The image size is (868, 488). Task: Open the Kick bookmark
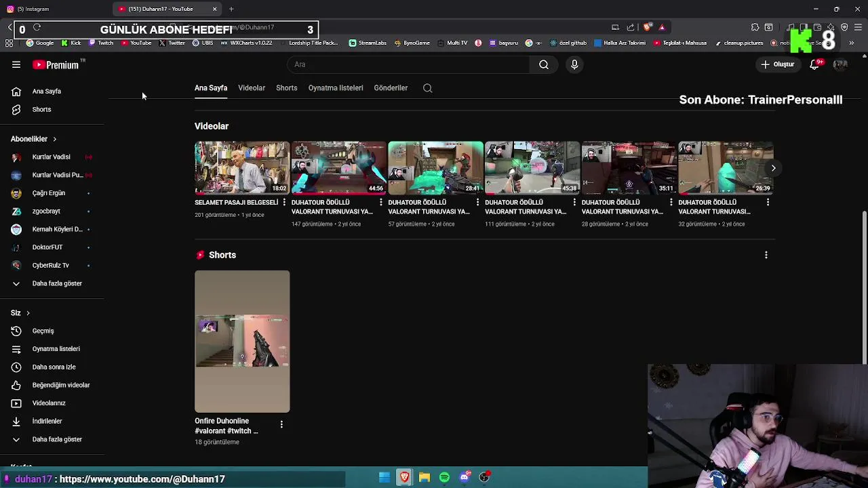tap(71, 43)
